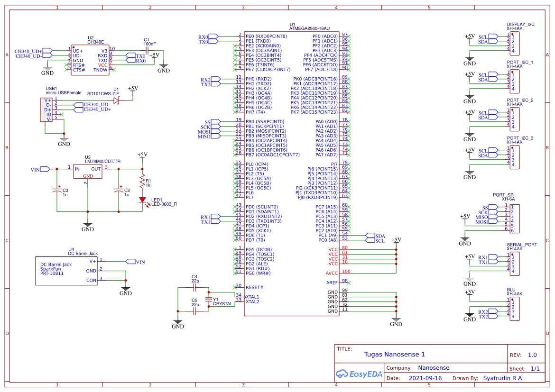Select resistor R1 labeled 1k
The width and height of the screenshot is (555, 392).
point(141,181)
